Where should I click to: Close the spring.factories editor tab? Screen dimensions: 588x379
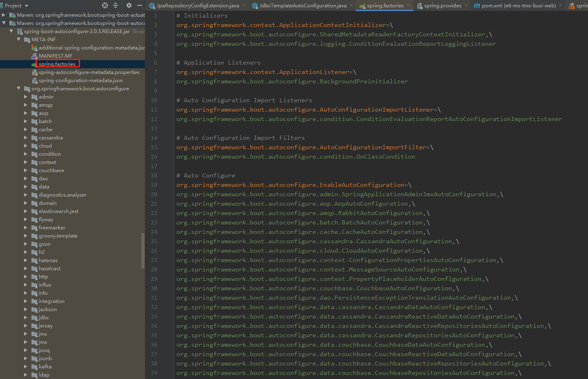click(408, 6)
